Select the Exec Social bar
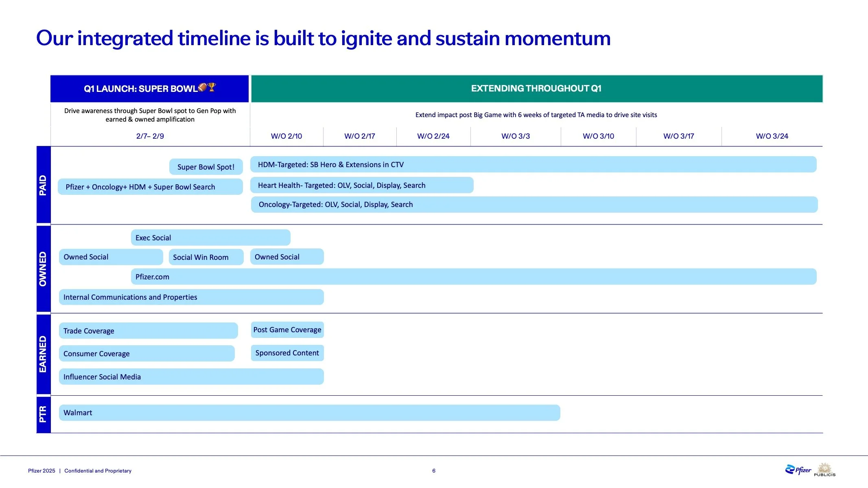 point(211,237)
